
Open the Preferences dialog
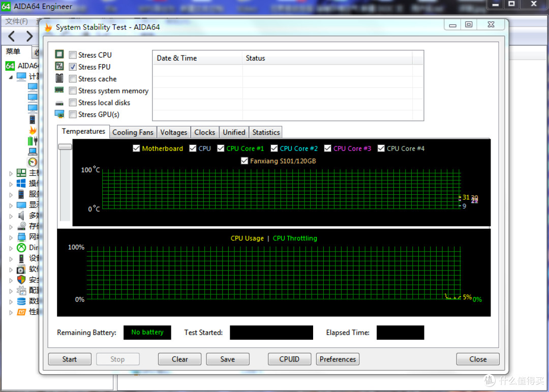[x=338, y=359]
